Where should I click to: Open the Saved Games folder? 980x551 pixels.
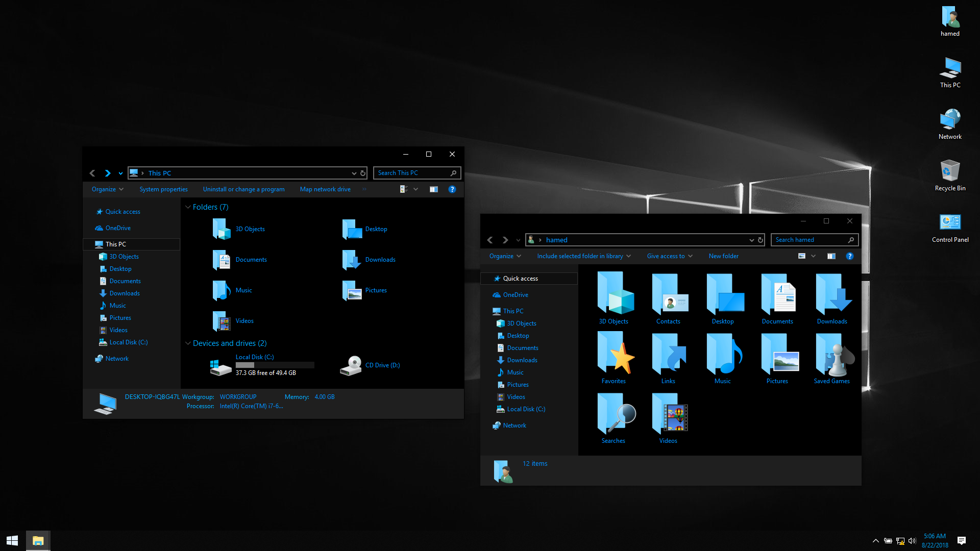(831, 357)
